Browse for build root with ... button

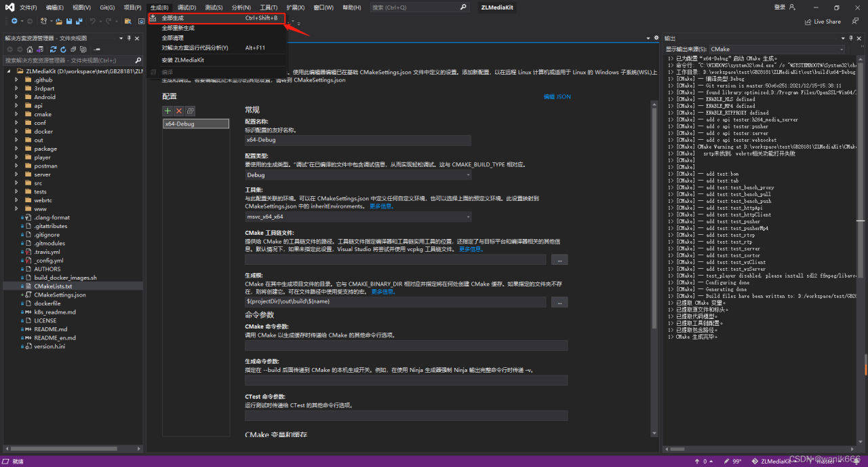click(559, 301)
